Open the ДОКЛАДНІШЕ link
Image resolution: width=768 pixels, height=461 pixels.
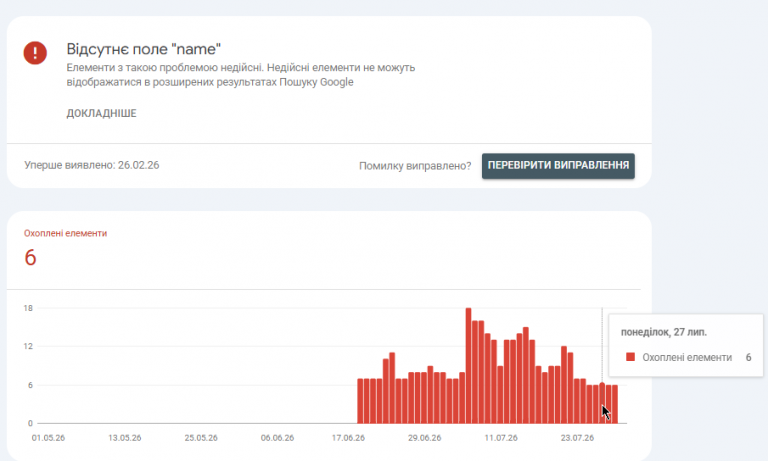click(x=101, y=113)
